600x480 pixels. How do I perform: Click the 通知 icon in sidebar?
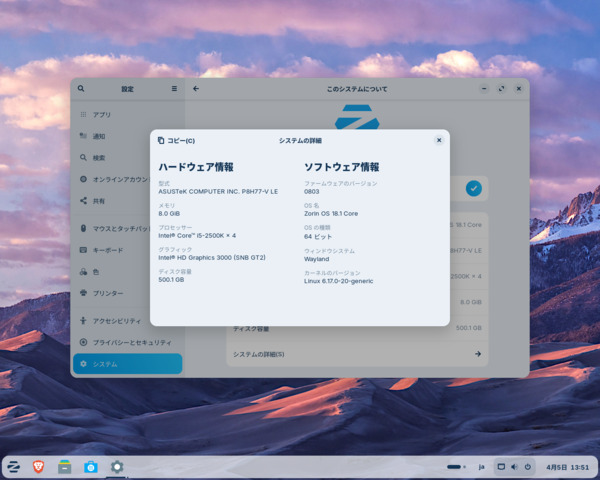point(83,136)
